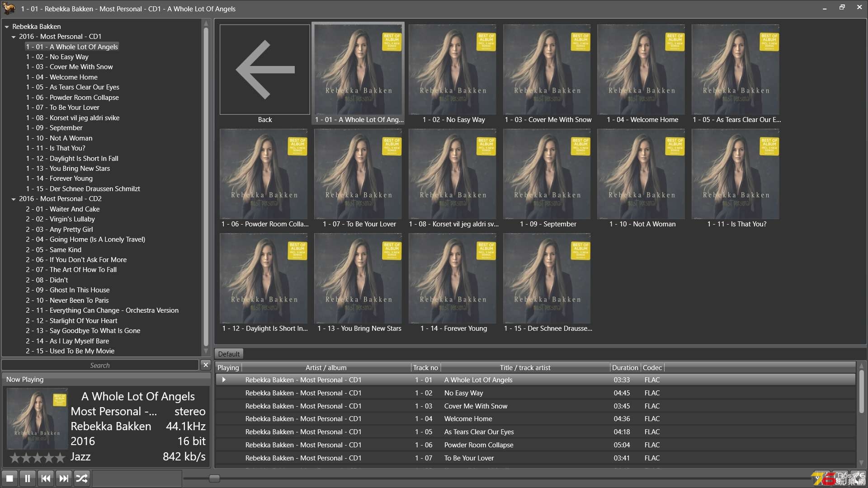Screen dimensions: 868x488
Task: Select tree item 2 - 04 - Going Home
Action: [x=85, y=239]
